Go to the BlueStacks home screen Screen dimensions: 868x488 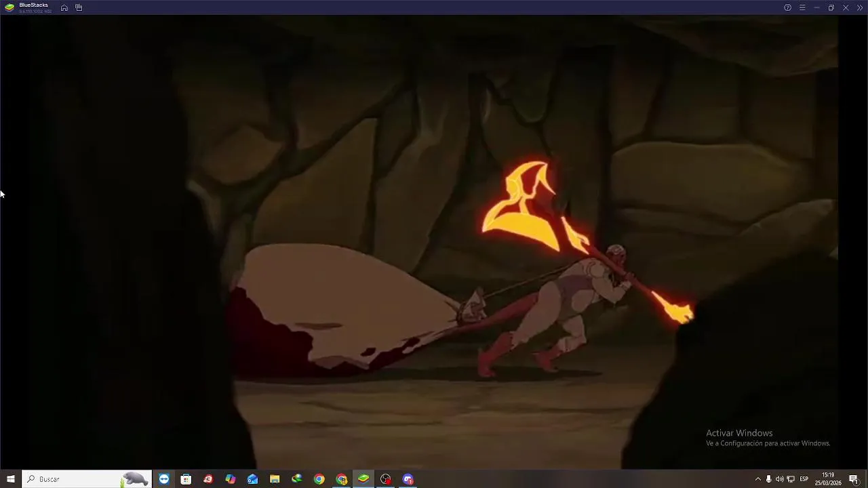point(64,7)
